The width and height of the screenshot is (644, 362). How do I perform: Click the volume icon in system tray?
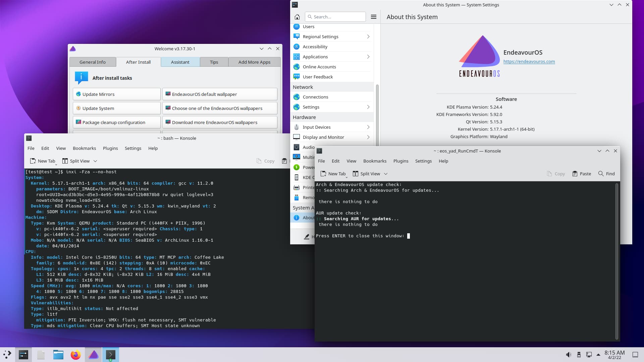[568, 355]
